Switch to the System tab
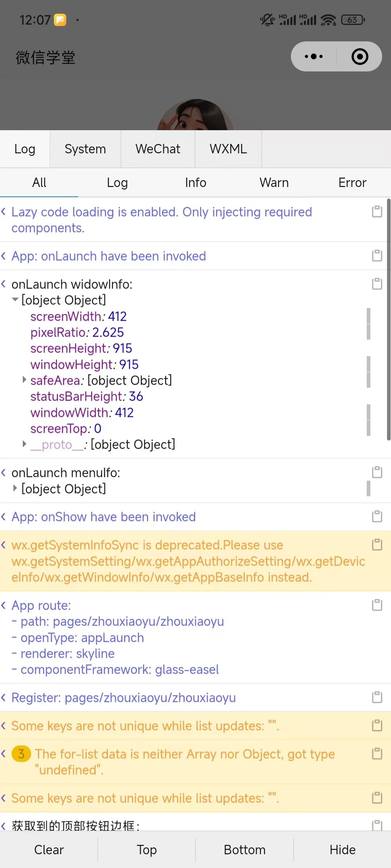The width and height of the screenshot is (391, 868). 85,149
